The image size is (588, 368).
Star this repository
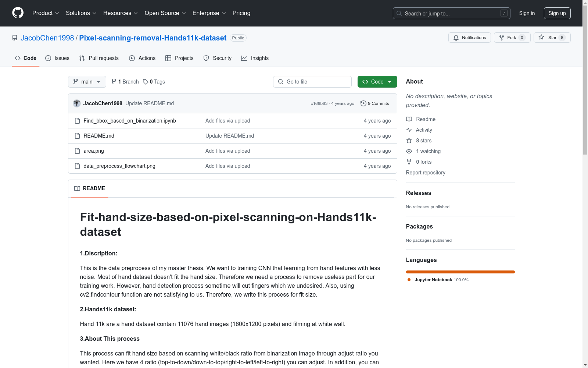552,38
